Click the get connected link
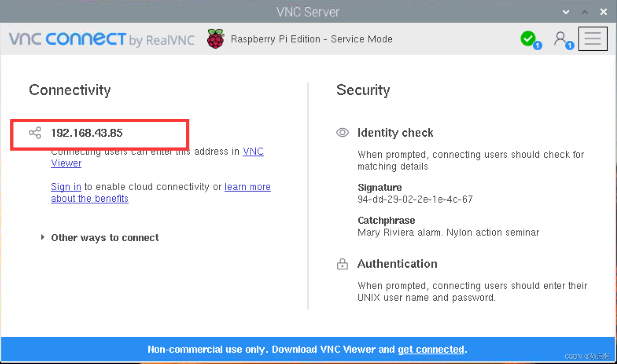 (431, 349)
